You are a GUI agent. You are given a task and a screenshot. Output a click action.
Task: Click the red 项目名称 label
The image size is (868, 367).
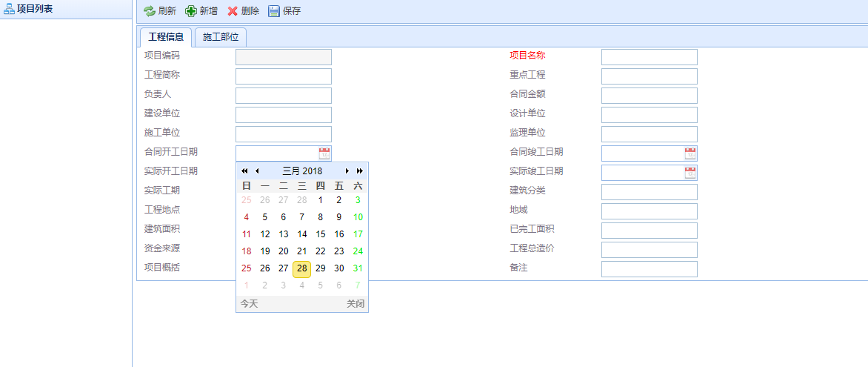pos(527,56)
